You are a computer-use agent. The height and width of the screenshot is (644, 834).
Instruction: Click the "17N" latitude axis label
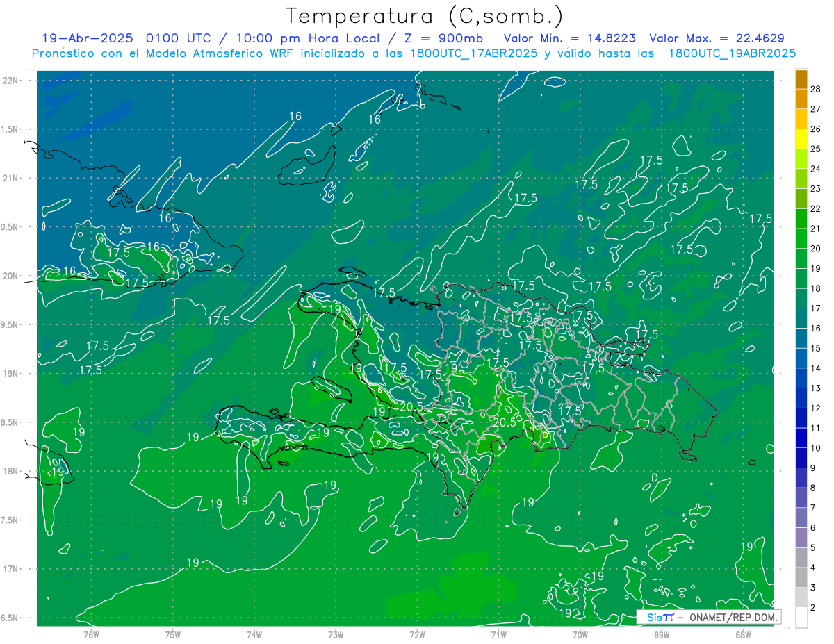tap(12, 569)
